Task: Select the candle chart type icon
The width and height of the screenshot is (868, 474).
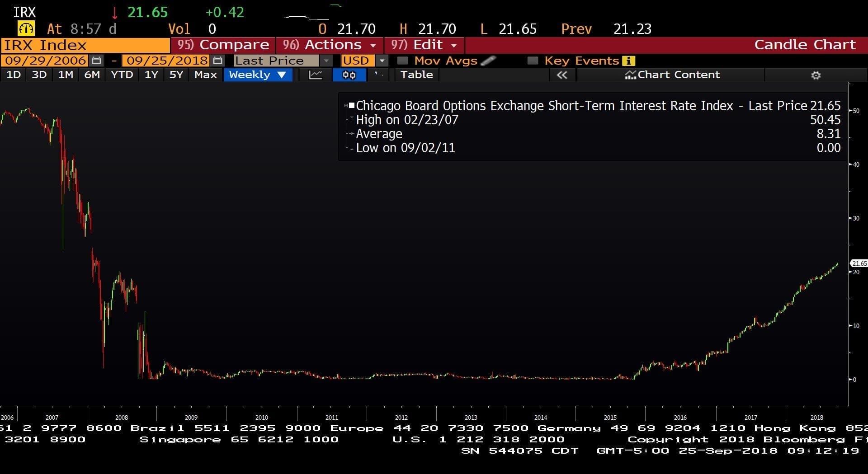Action: 349,75
